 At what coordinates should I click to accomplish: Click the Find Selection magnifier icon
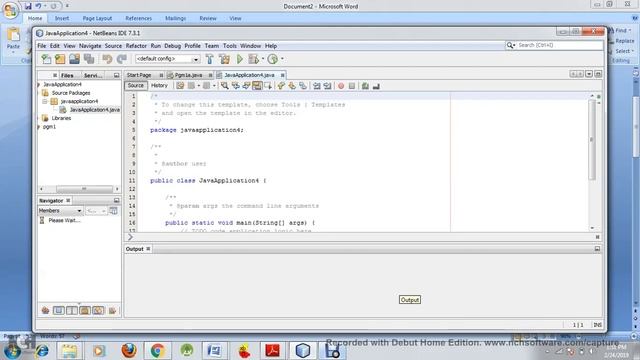click(x=224, y=86)
